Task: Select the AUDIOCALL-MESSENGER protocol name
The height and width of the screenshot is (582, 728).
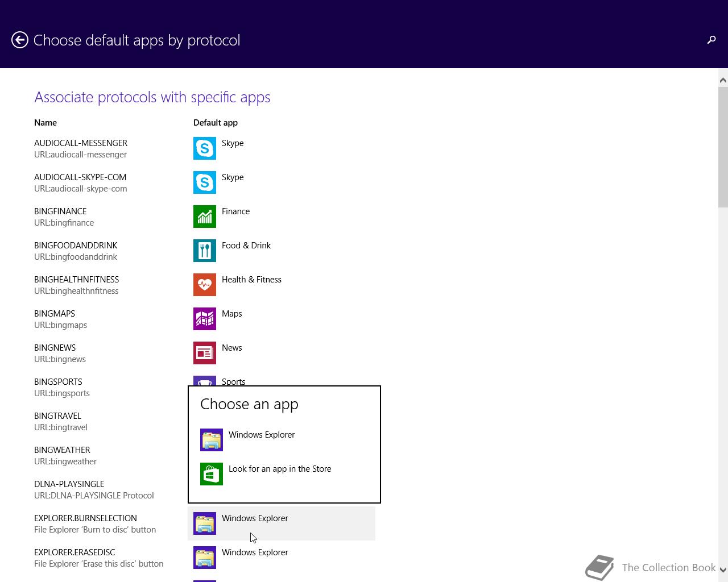Action: pos(81,143)
